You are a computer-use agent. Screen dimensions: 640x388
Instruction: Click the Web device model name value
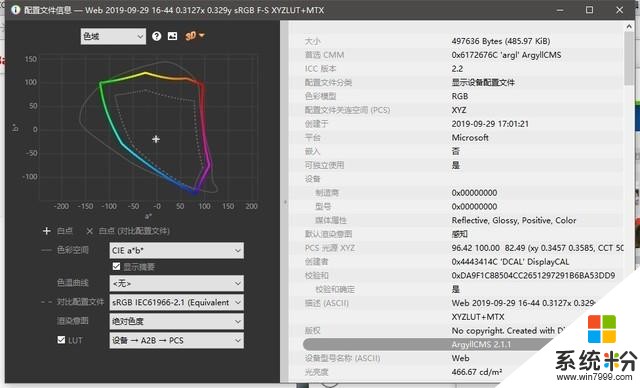coord(460,358)
